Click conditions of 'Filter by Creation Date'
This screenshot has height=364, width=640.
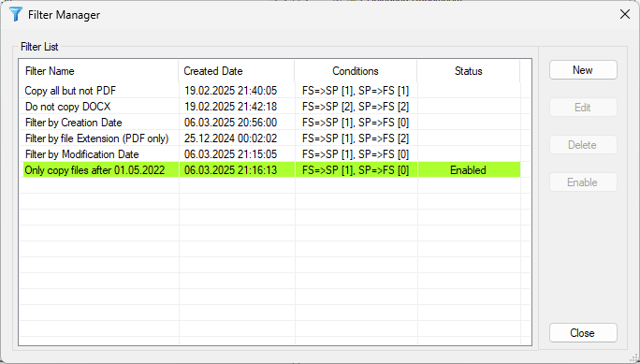356,123
